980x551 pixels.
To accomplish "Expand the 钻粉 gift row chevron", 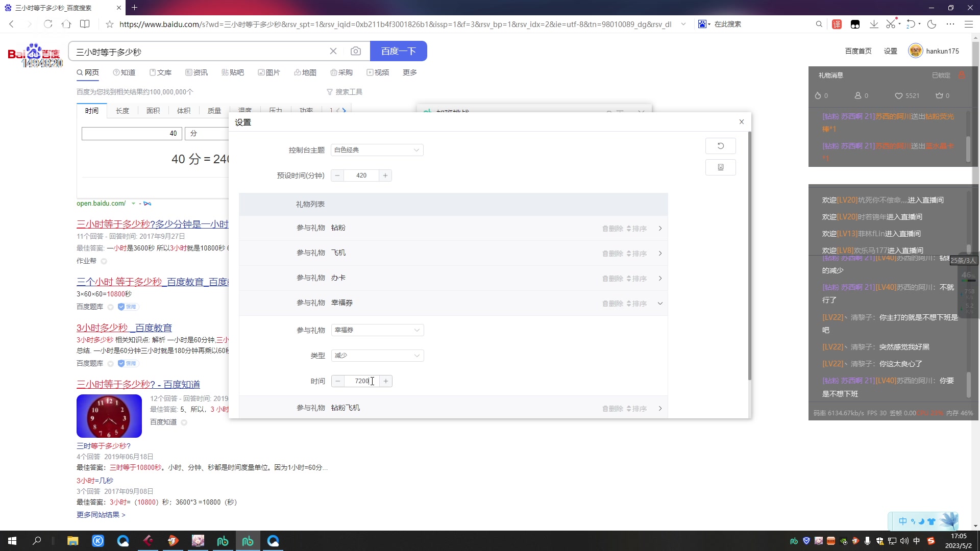I will [660, 229].
